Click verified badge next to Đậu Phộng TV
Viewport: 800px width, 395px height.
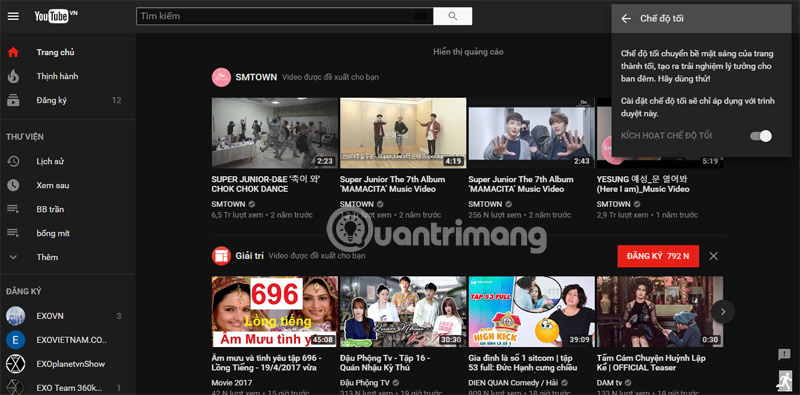[x=396, y=382]
